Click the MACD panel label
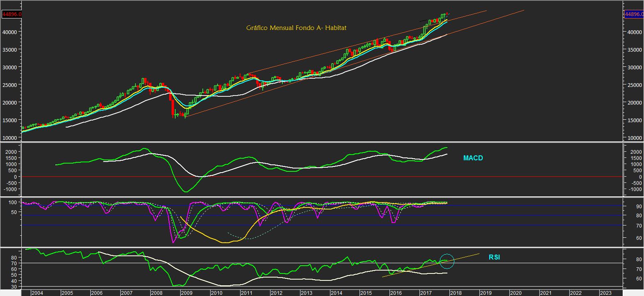Viewport: 644px width, 296px height. point(473,158)
